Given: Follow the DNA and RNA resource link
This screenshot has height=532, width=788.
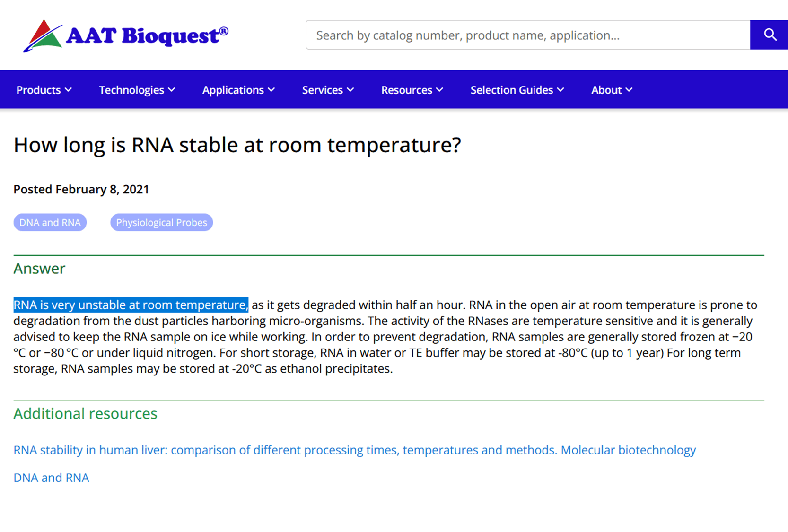Looking at the screenshot, I should coord(51,478).
